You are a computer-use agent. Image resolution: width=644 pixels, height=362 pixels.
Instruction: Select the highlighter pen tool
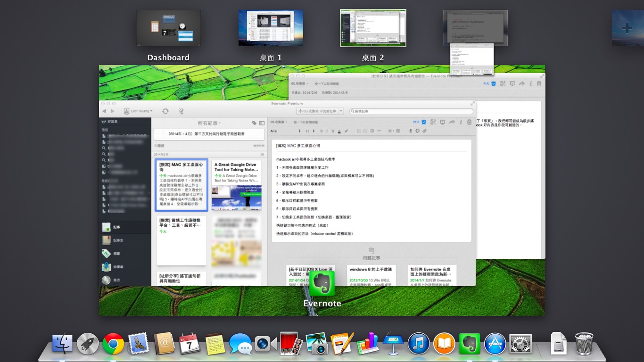click(346, 131)
